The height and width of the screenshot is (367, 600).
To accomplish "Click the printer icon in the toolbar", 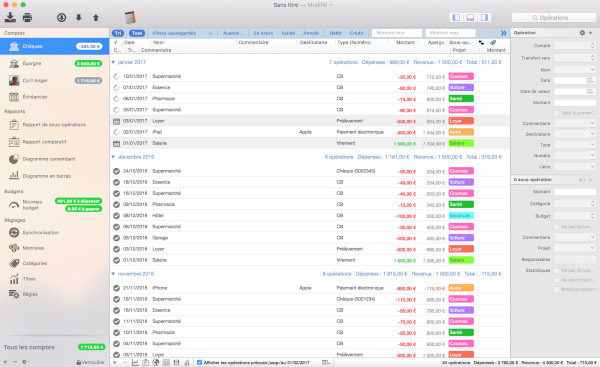I will 28,17.
